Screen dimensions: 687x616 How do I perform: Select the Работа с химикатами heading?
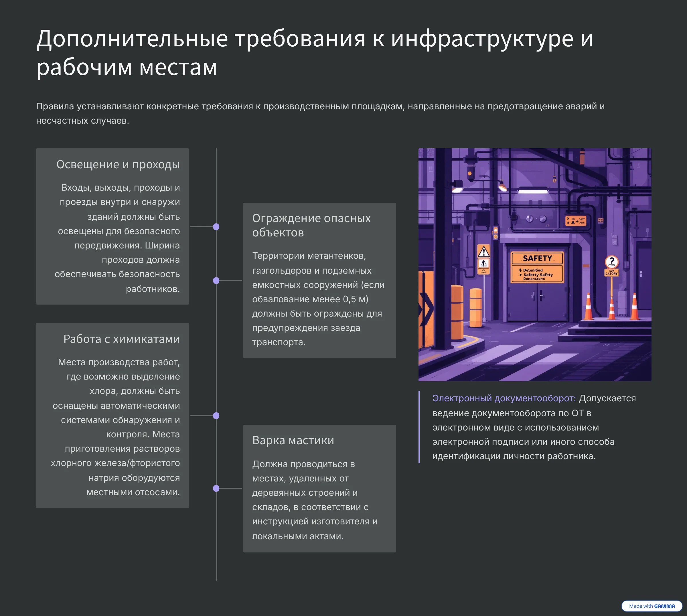[121, 339]
